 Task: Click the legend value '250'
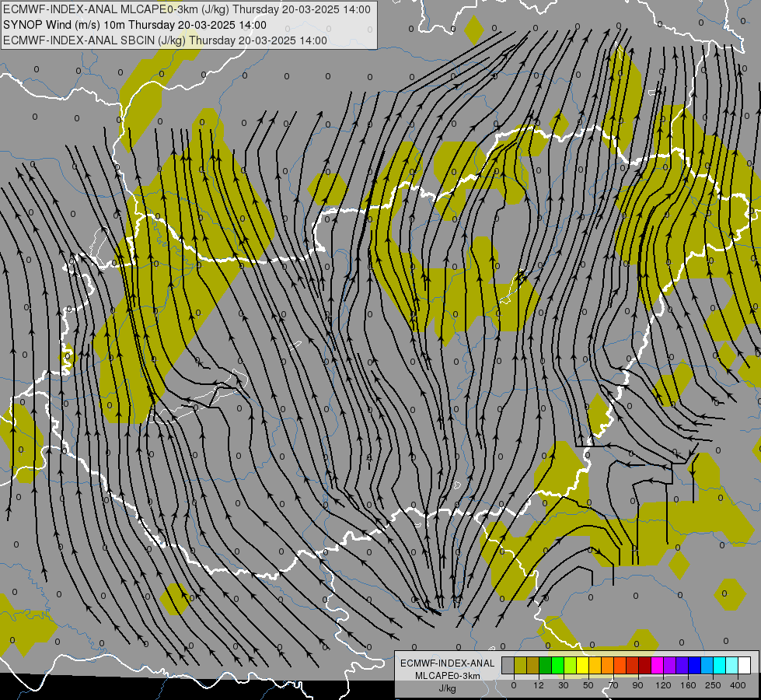tap(713, 685)
